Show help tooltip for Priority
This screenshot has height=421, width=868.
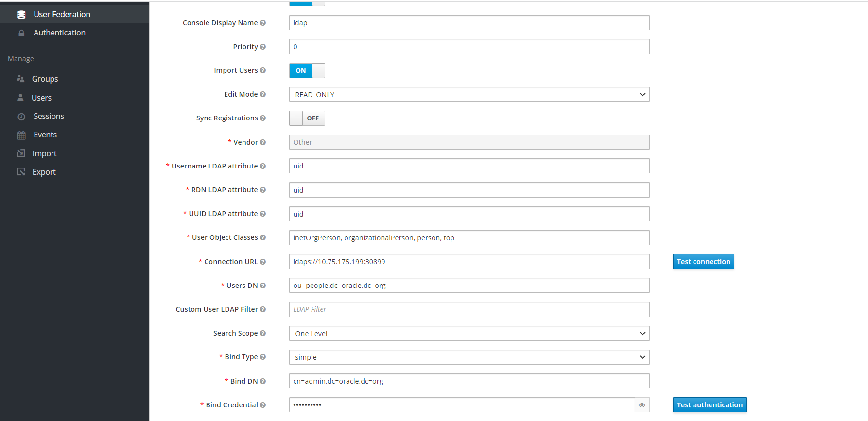263,47
